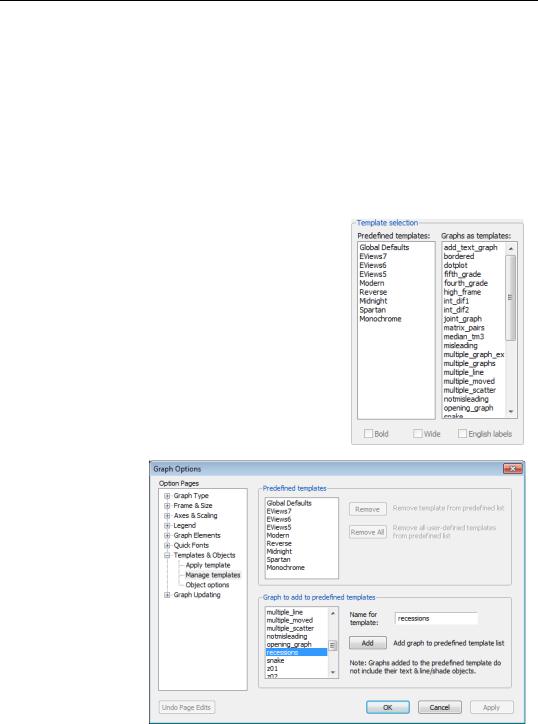
Task: Click the Remove button
Action: tap(368, 509)
